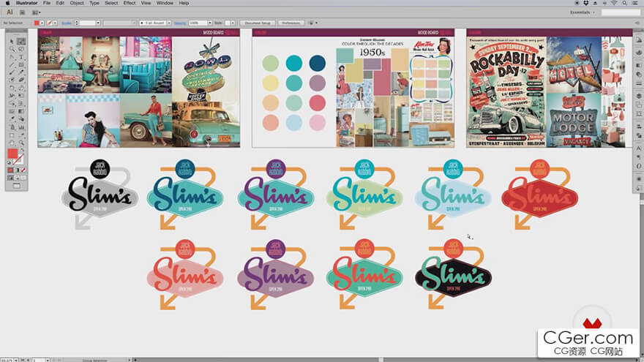Click the Document Setup button
Screen dimensions: 644x362
(258, 23)
